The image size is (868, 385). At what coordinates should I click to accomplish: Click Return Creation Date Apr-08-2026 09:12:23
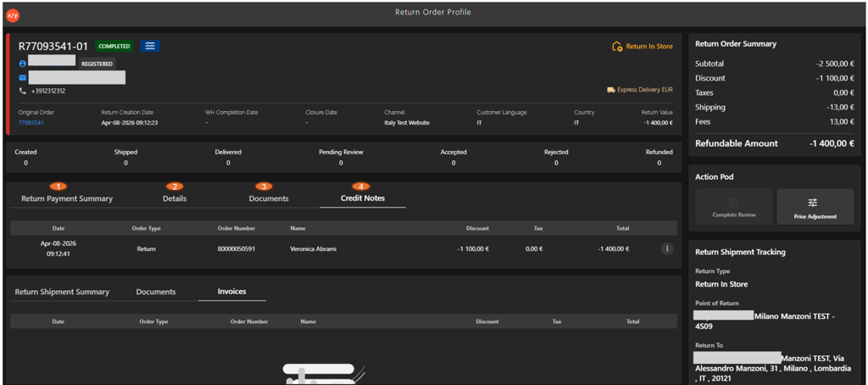pyautogui.click(x=130, y=123)
